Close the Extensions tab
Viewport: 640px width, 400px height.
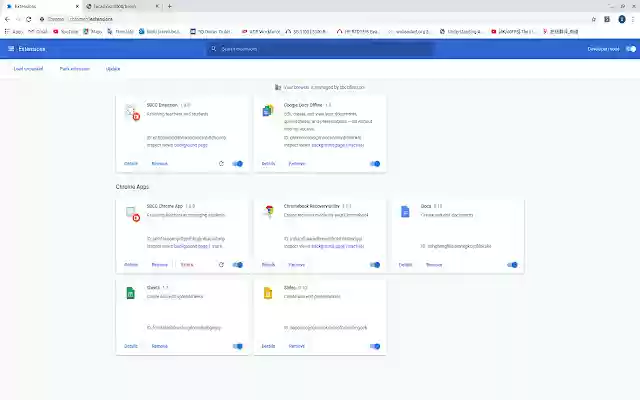[x=77, y=6]
